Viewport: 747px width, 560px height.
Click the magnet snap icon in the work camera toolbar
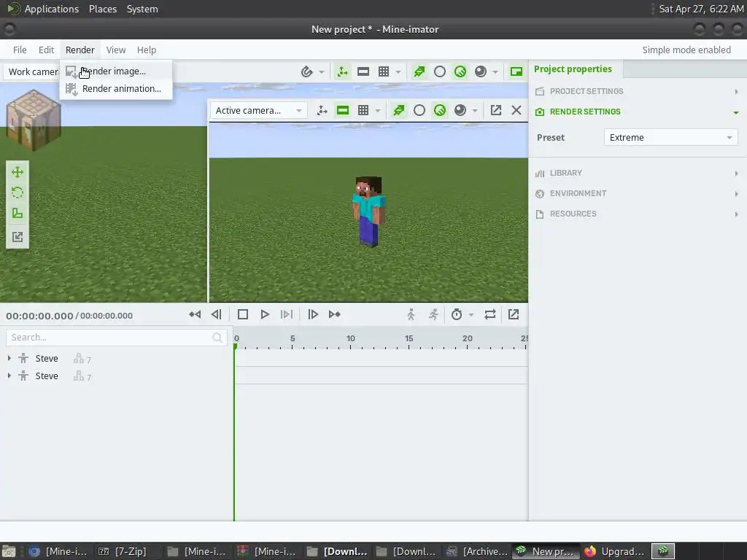(307, 72)
